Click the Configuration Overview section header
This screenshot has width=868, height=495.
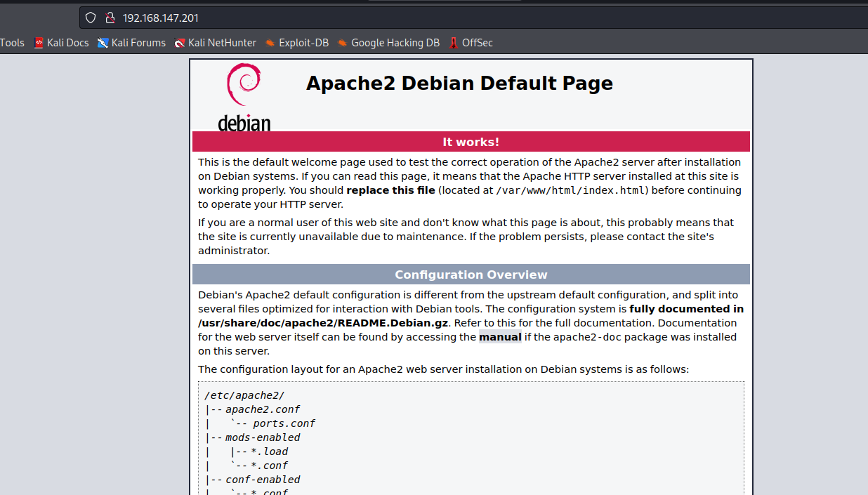471,275
